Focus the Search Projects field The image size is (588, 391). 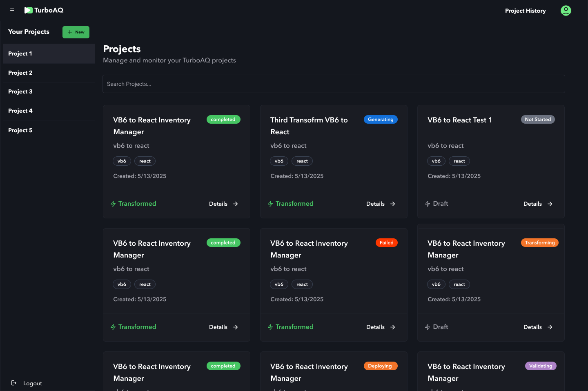coord(334,84)
